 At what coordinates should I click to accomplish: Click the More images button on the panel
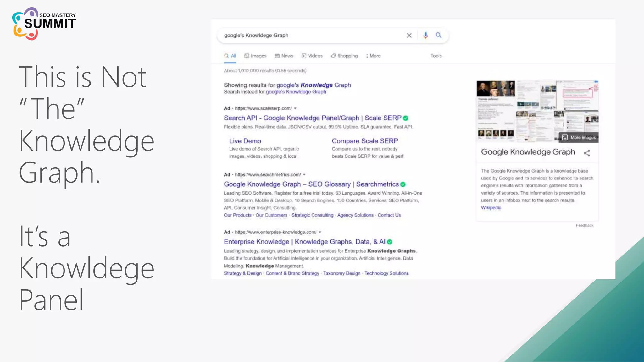[579, 138]
